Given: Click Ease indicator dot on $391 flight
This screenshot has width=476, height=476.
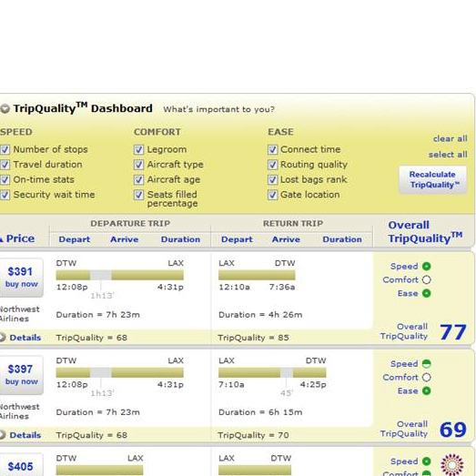Looking at the screenshot, I should tap(427, 293).
